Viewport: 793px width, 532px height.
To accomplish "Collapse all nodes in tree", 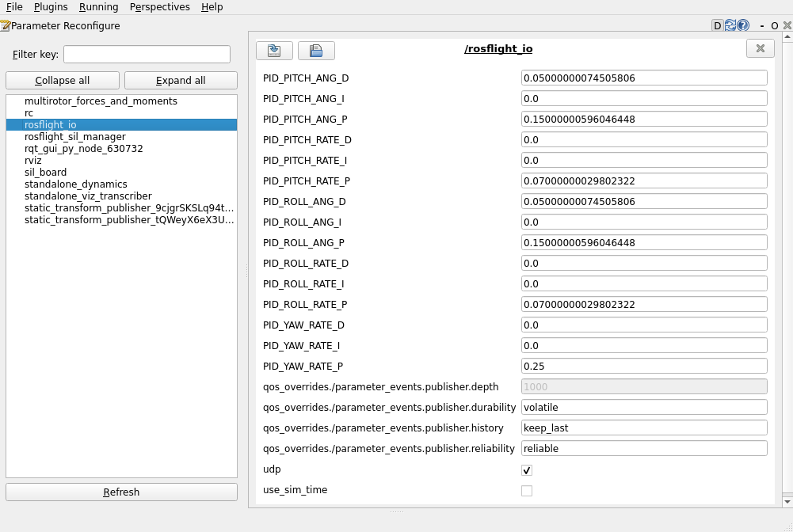I will click(x=63, y=81).
